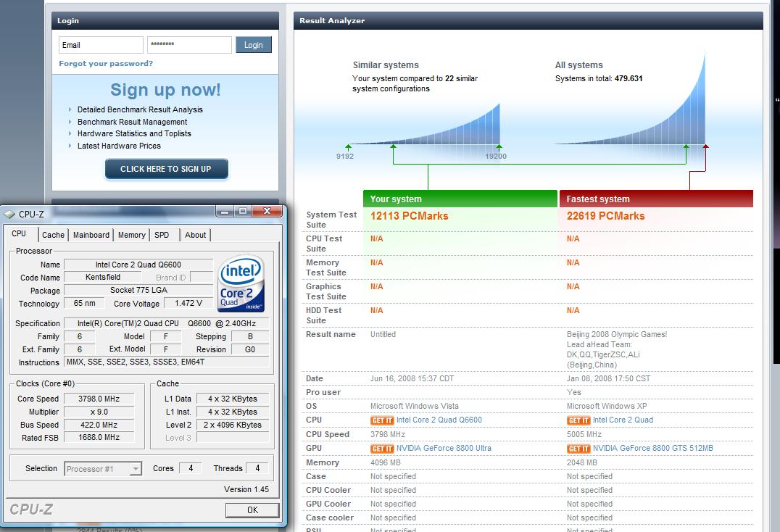Click GET IT badge beside GeForce 8800 GTS 512MB
Screen dimensions: 780x532
(x=578, y=449)
